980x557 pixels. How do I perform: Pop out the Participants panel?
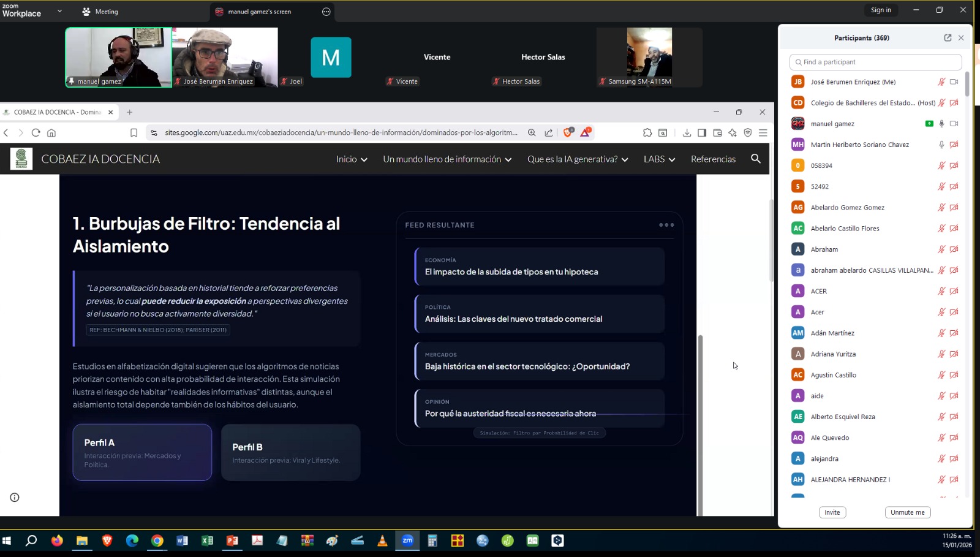point(948,38)
